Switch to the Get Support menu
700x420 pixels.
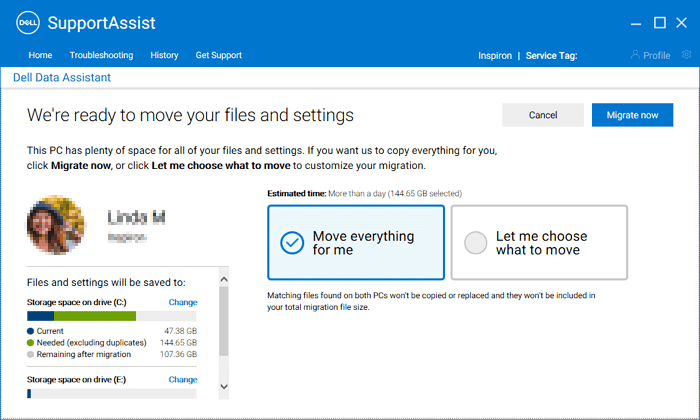(218, 55)
